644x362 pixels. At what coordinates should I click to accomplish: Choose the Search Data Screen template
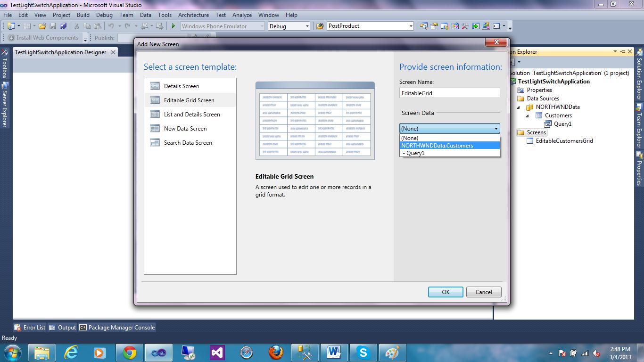coord(190,142)
